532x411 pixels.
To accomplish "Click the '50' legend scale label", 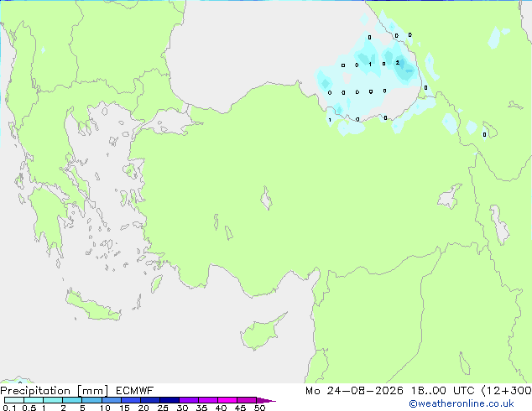I will click(x=259, y=408).
